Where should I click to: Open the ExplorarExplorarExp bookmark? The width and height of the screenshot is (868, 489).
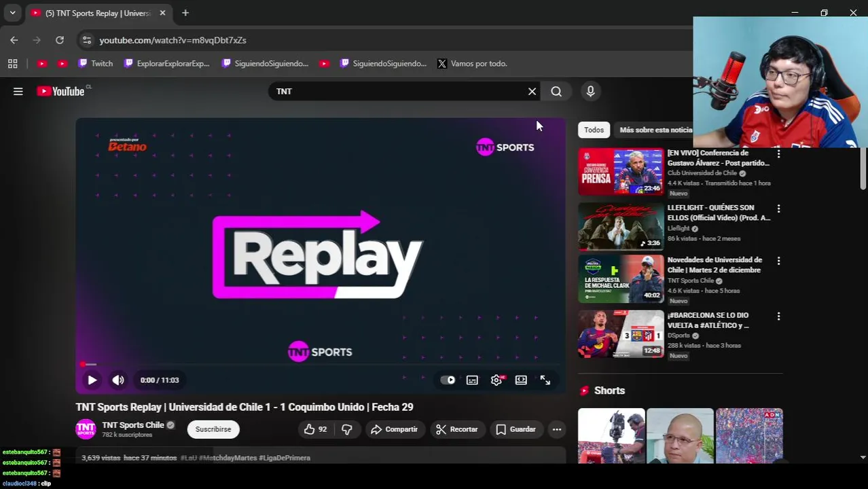(166, 63)
